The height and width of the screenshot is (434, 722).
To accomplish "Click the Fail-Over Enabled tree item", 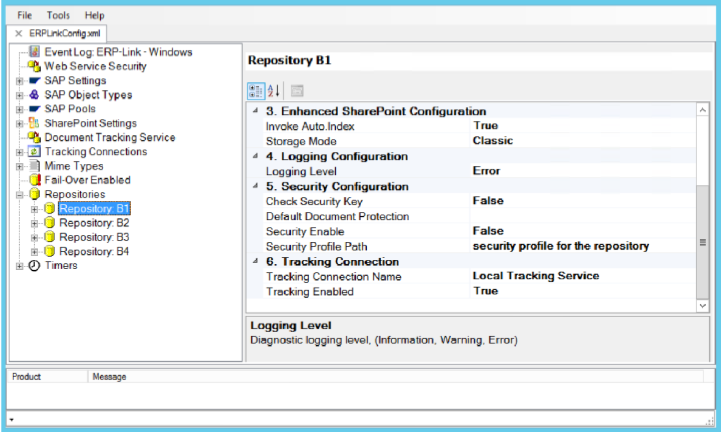I will pyautogui.click(x=87, y=180).
